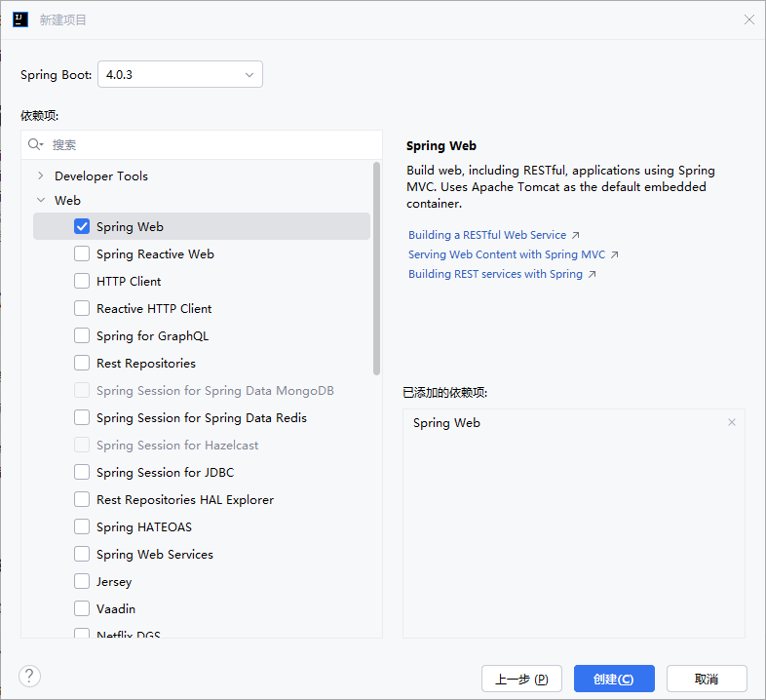766x700 pixels.
Task: Enable the HTTP Client dependency
Action: pyautogui.click(x=82, y=281)
